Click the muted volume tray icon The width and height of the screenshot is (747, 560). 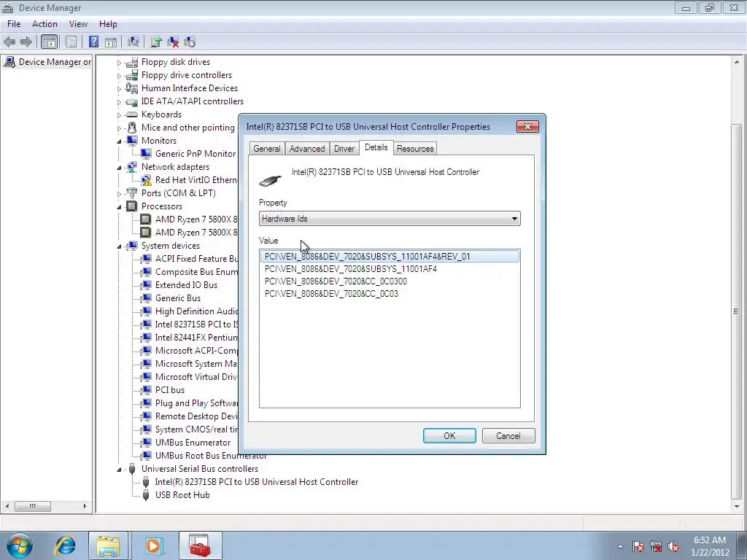pos(673,546)
